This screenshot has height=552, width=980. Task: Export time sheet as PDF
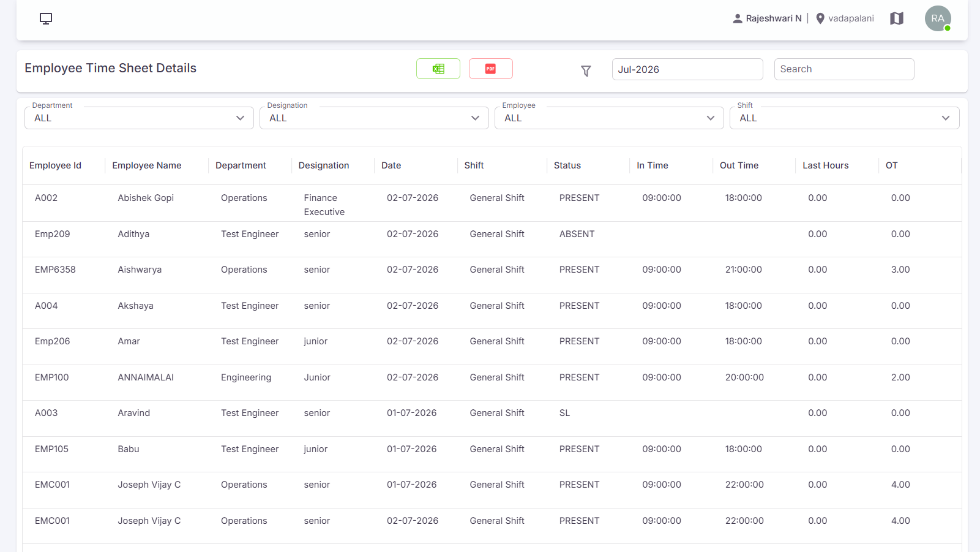coord(491,69)
